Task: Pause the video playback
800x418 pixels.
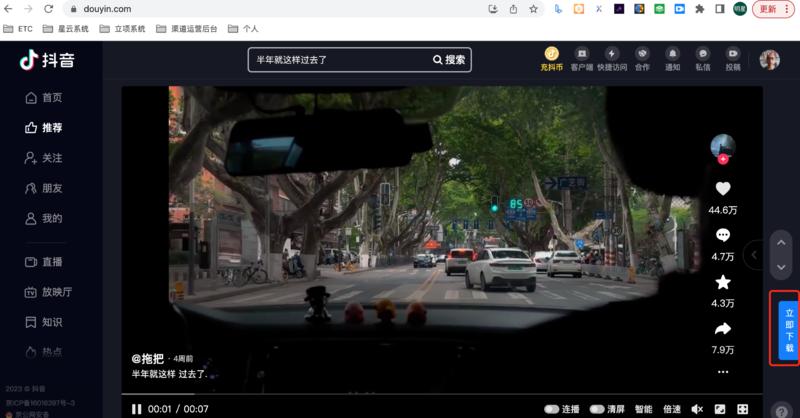Action: point(136,409)
